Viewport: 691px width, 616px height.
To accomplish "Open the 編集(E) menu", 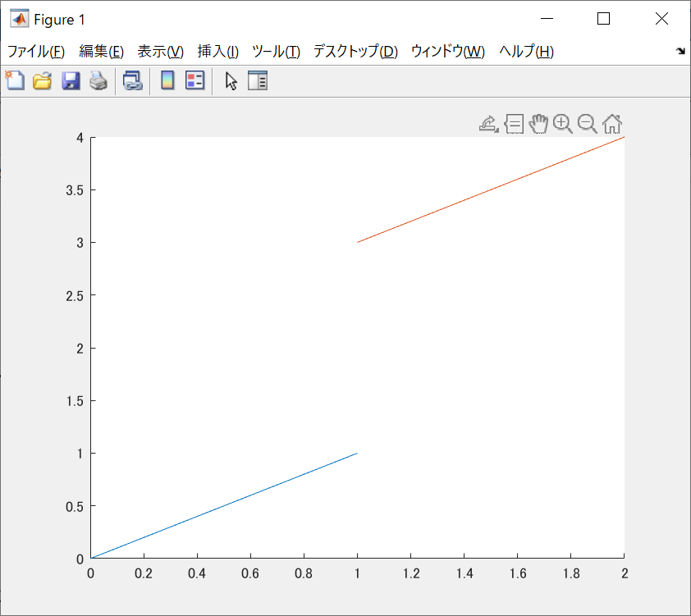I will (x=102, y=52).
